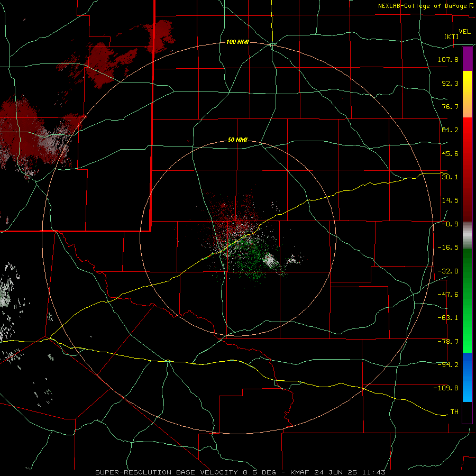The width and height of the screenshot is (476, 476).
Task: Select the -109.8 value on the velocity scale
Action: click(446, 388)
